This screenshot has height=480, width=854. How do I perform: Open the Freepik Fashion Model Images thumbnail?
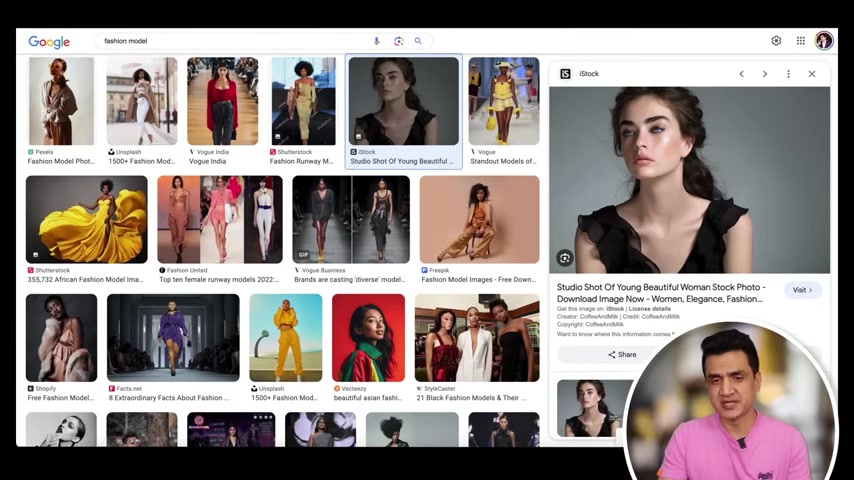tap(479, 219)
